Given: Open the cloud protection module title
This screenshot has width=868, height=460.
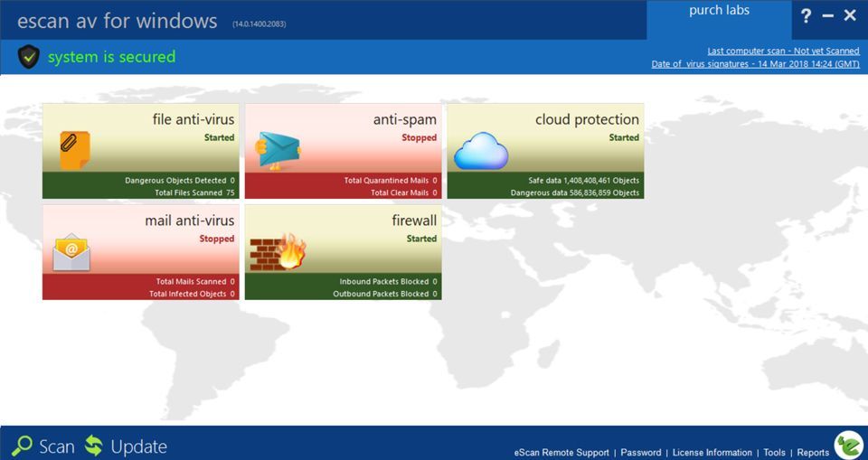Looking at the screenshot, I should coord(587,119).
